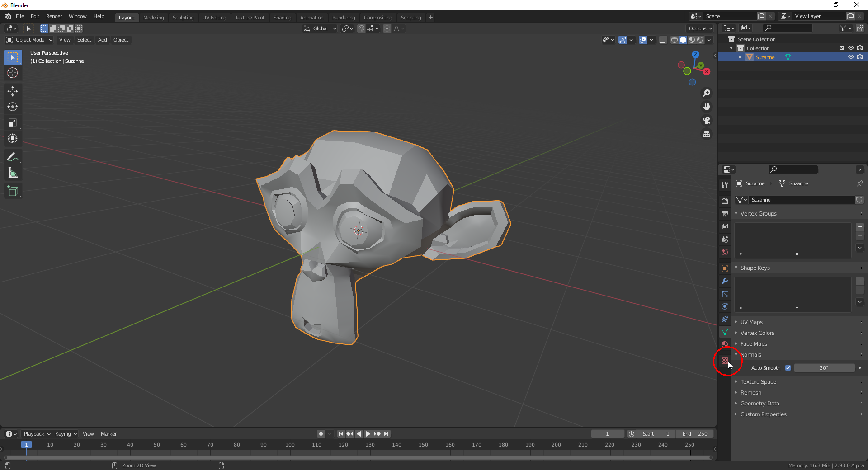Collapse the Normals panel

(x=751, y=355)
